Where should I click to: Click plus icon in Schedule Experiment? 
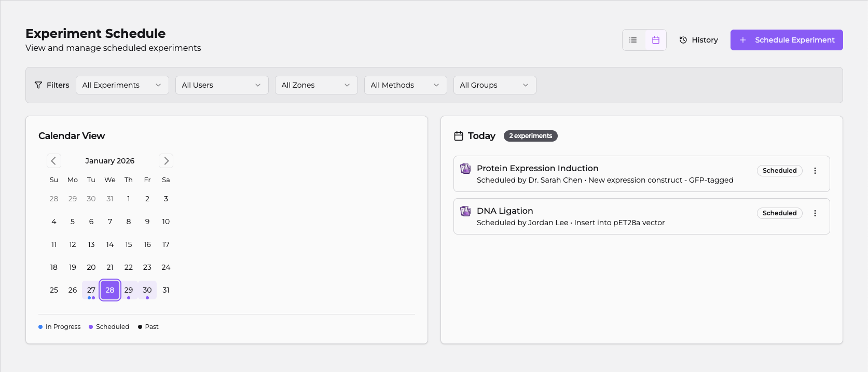tap(743, 40)
